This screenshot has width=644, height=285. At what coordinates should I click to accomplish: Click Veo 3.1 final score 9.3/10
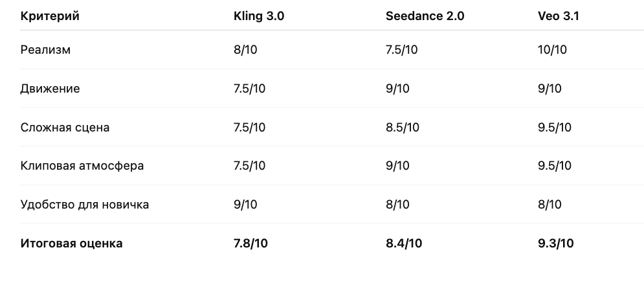556,244
